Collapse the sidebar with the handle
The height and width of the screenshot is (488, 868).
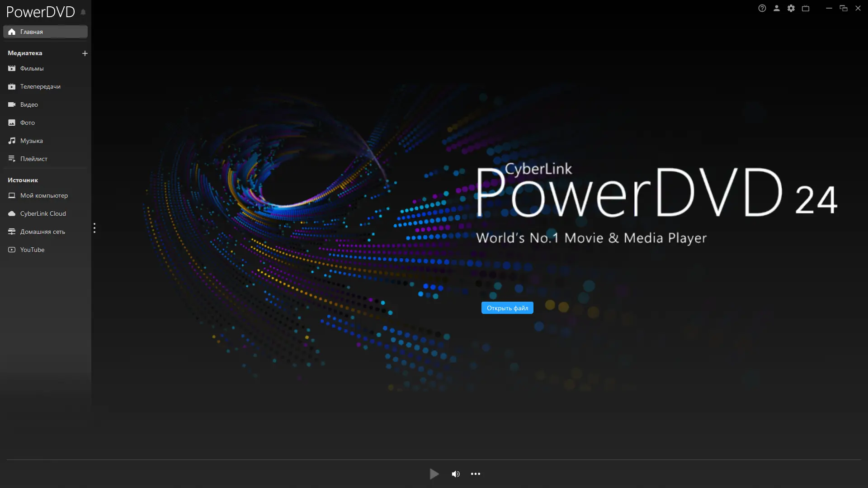click(94, 228)
